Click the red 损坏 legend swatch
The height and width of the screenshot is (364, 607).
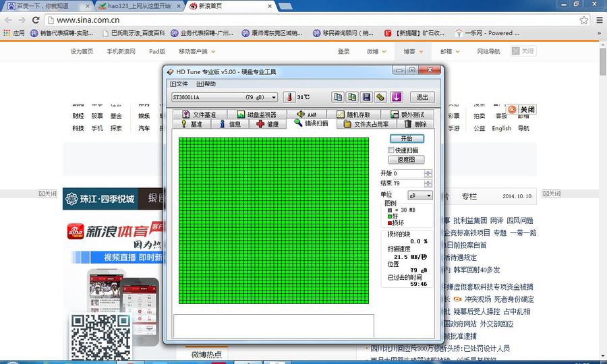(390, 223)
